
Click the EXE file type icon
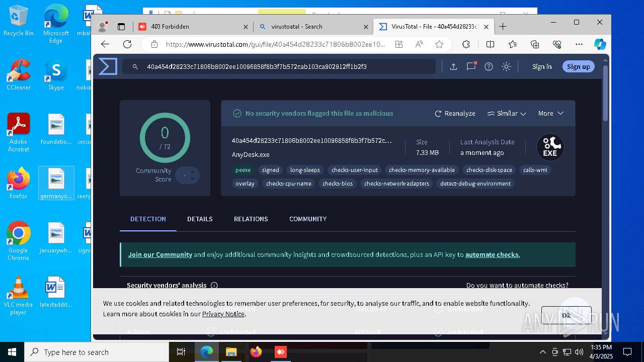click(x=550, y=147)
